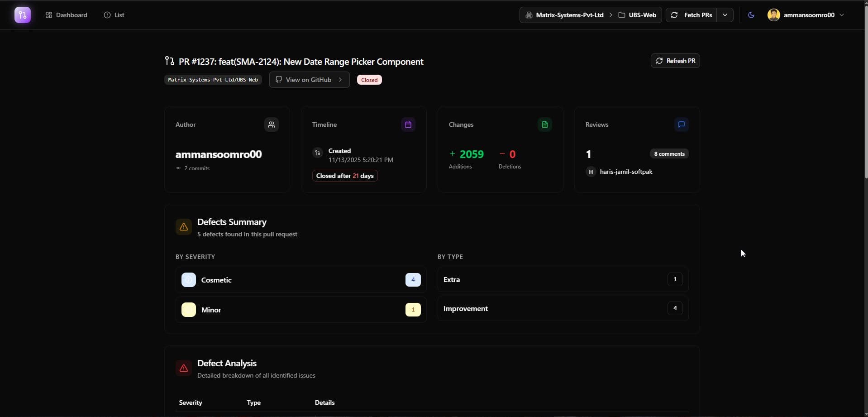Click the Closed status badge
This screenshot has height=417, width=868.
(x=369, y=80)
